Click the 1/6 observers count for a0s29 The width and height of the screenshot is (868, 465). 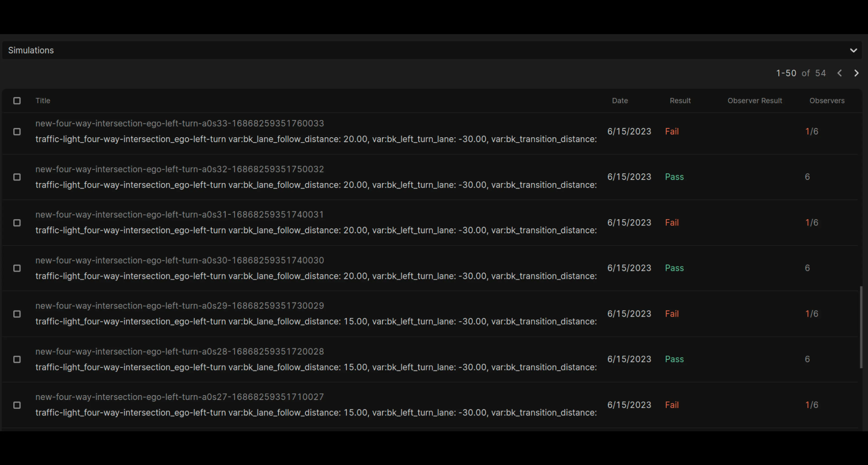click(811, 314)
